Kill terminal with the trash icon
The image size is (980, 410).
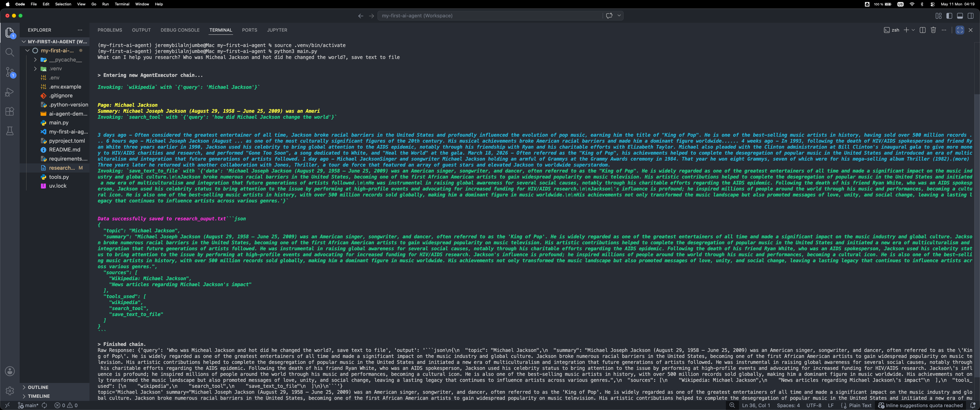pos(933,30)
